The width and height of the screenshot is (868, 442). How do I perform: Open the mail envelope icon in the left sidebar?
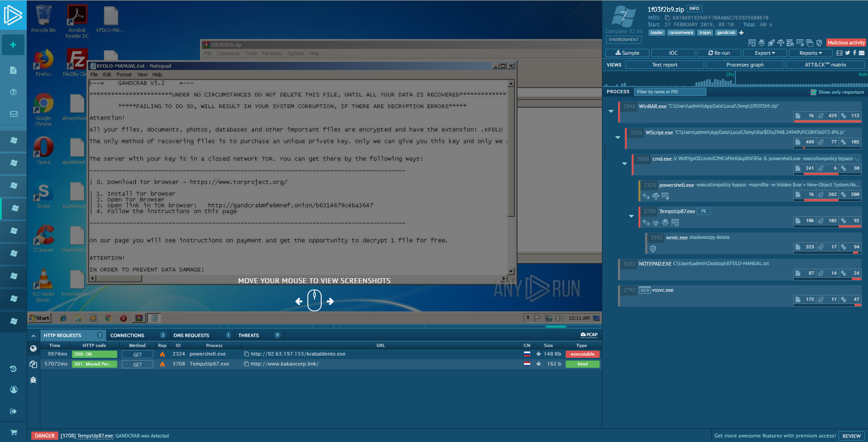pos(14,114)
